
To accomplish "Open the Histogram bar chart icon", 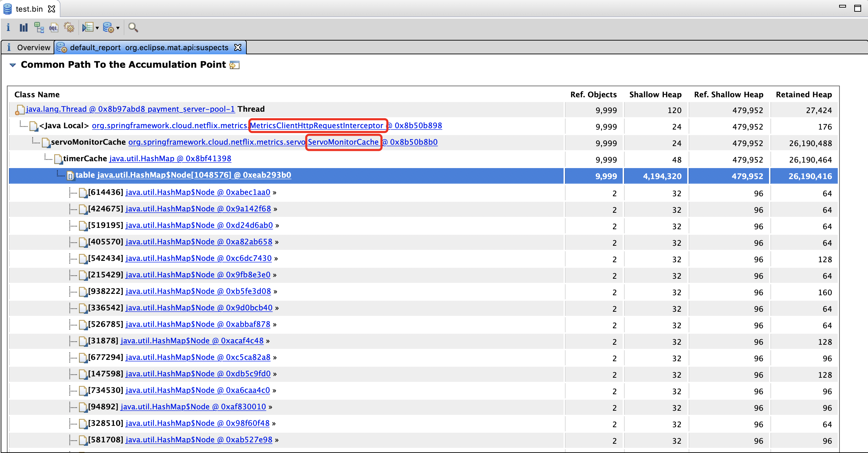I will (x=23, y=27).
